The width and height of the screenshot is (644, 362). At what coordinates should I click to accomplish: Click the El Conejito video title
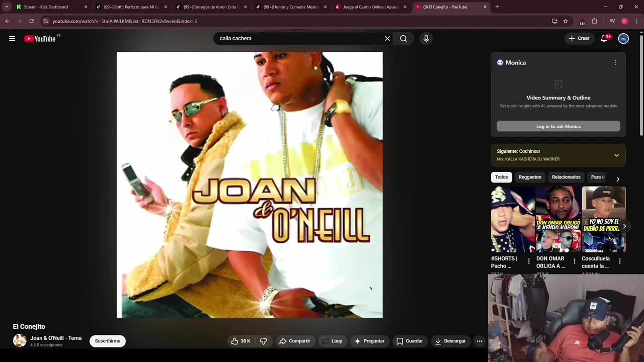point(29,327)
